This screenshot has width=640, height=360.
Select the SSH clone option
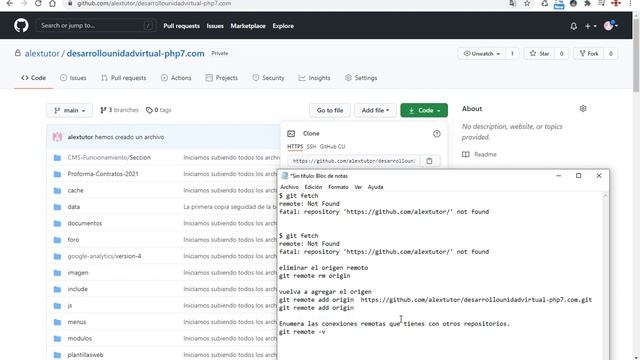click(311, 147)
